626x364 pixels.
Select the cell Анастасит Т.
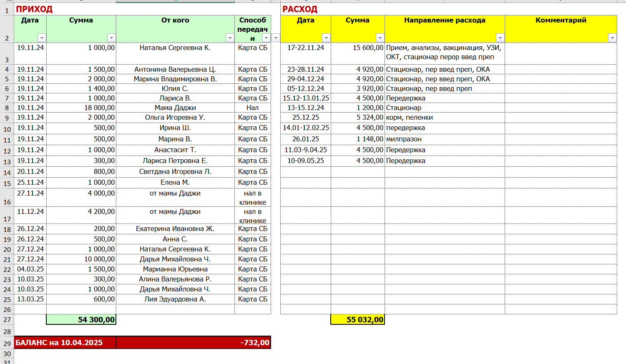[175, 150]
